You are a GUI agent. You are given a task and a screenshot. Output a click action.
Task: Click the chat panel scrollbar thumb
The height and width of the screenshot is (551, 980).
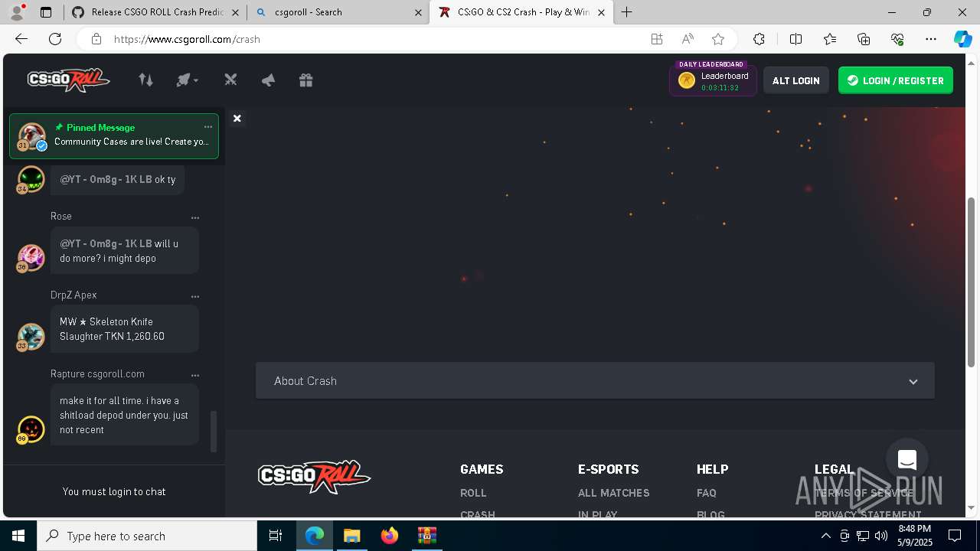point(214,432)
